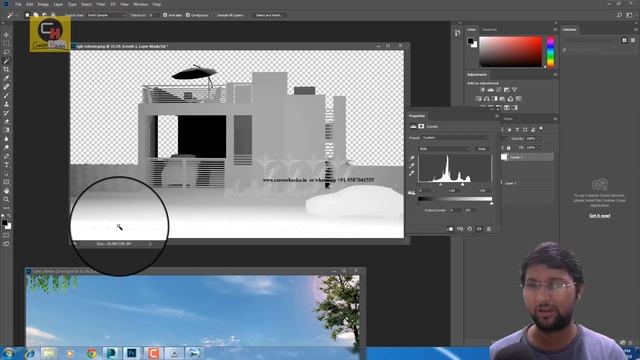
Task: Pick the black point eyedropper in Levels
Action: (412, 158)
